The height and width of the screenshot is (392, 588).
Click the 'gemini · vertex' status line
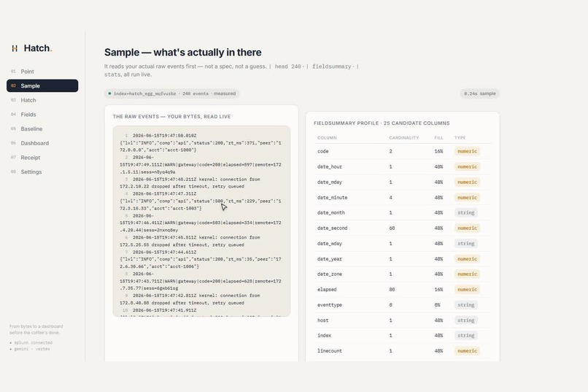(30, 349)
